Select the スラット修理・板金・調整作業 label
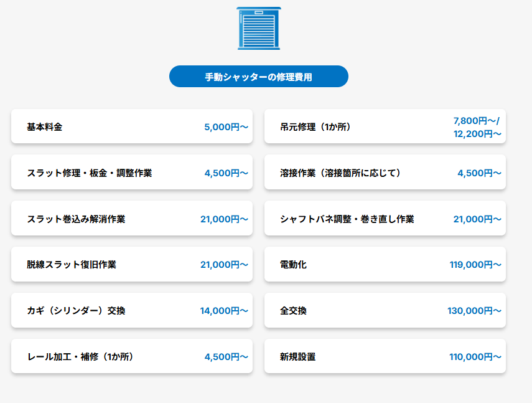Image resolution: width=532 pixels, height=403 pixels. click(90, 173)
